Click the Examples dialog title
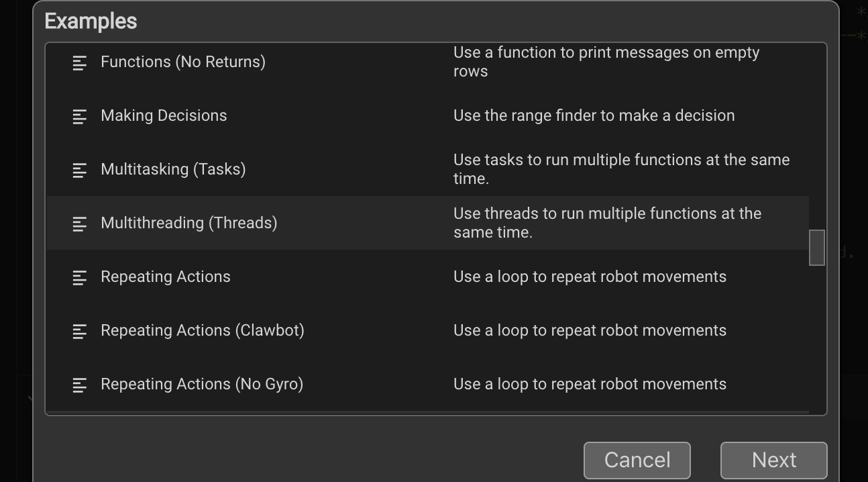Viewport: 868px width, 482px height. (x=90, y=21)
